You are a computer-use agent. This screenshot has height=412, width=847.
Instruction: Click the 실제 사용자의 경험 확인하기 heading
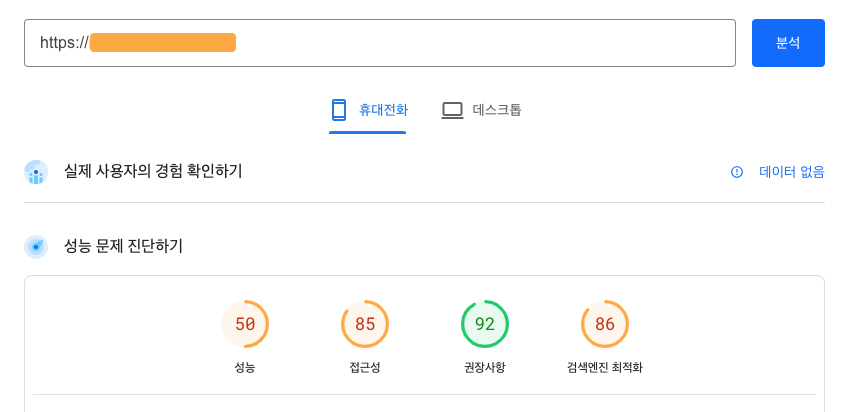(x=153, y=172)
